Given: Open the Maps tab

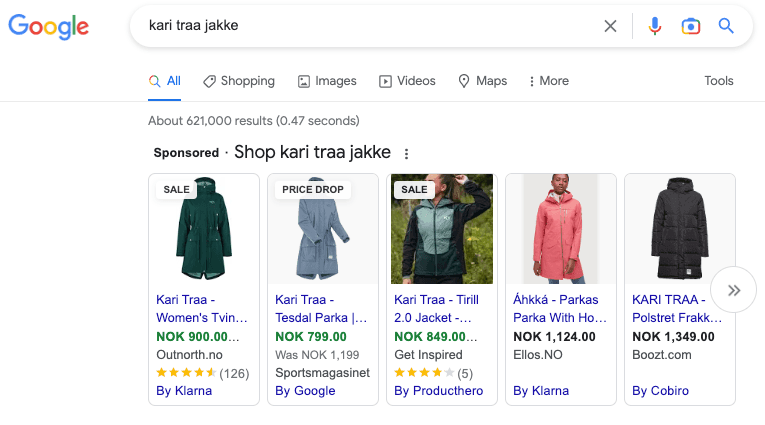Looking at the screenshot, I should 483,81.
